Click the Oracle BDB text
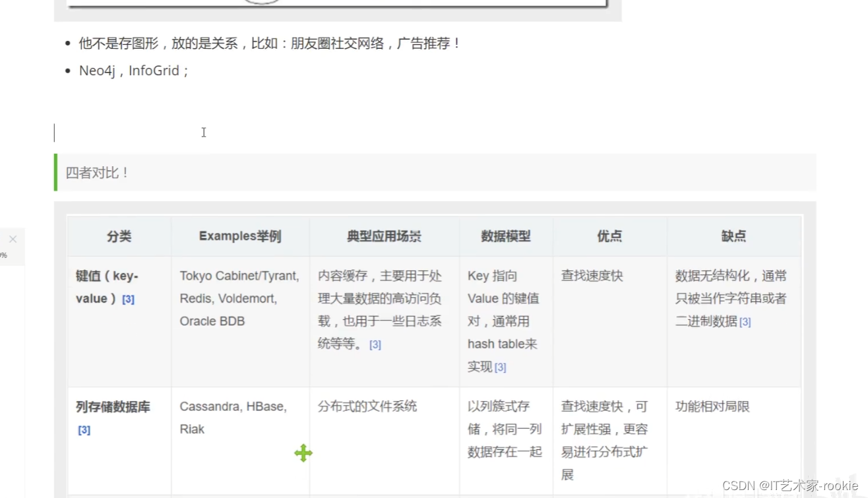The image size is (868, 498). [x=212, y=321]
